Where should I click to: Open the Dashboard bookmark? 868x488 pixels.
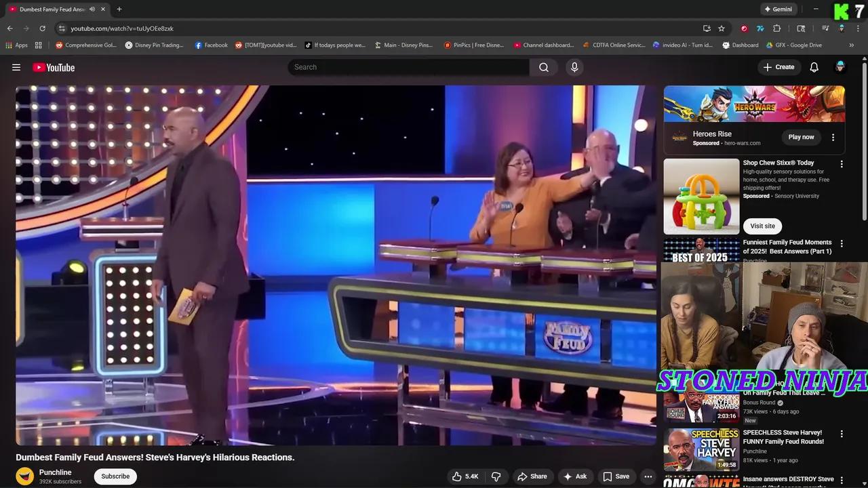pos(741,45)
